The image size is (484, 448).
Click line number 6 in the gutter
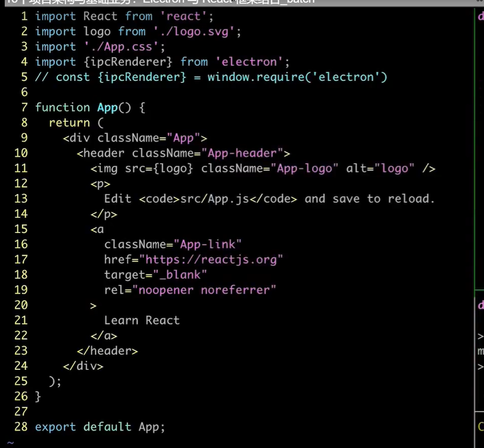[24, 92]
